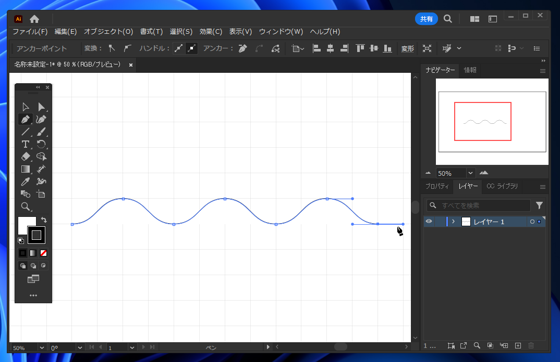Activate the Zoom magnifier tool

(25, 206)
